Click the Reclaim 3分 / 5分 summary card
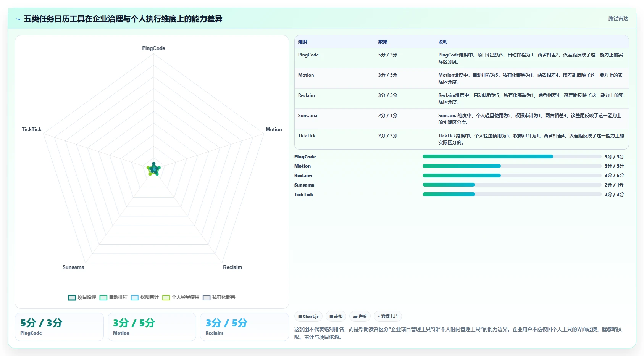This screenshot has height=356, width=644. pos(244,327)
